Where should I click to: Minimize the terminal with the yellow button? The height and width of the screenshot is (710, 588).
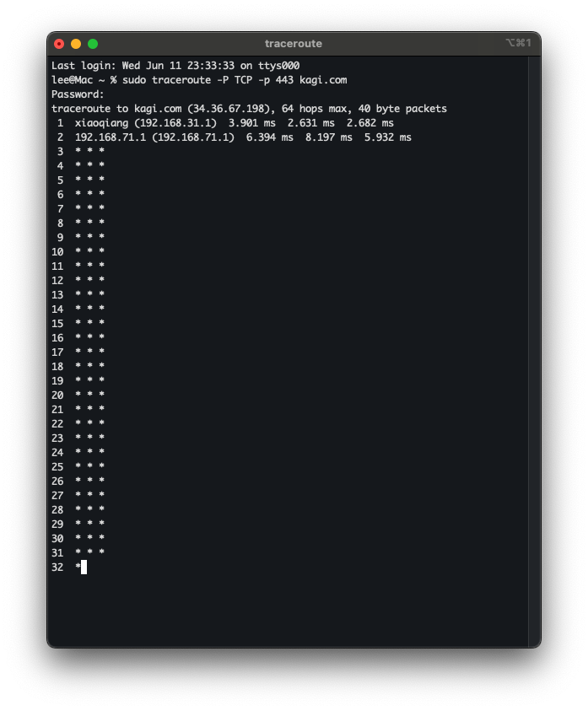click(76, 44)
